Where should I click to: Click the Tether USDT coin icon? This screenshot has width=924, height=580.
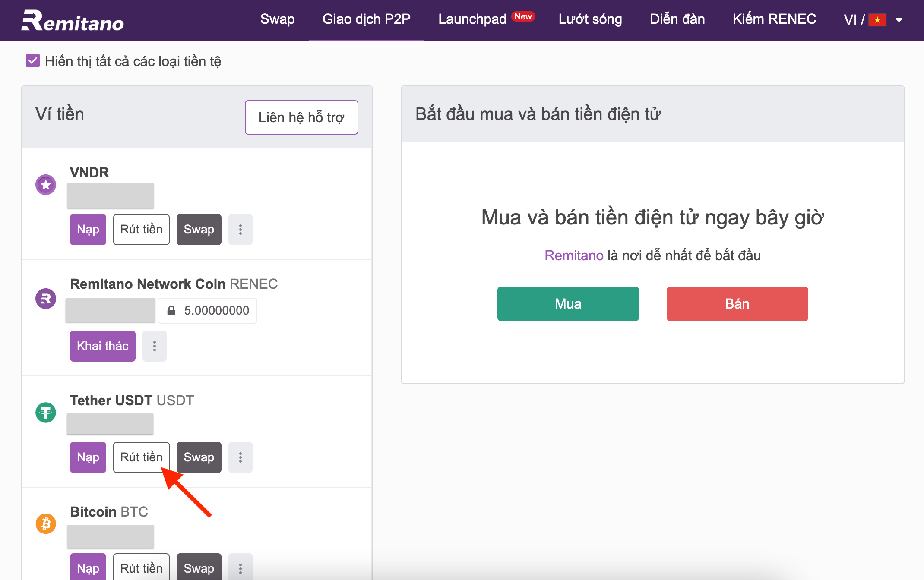point(46,413)
